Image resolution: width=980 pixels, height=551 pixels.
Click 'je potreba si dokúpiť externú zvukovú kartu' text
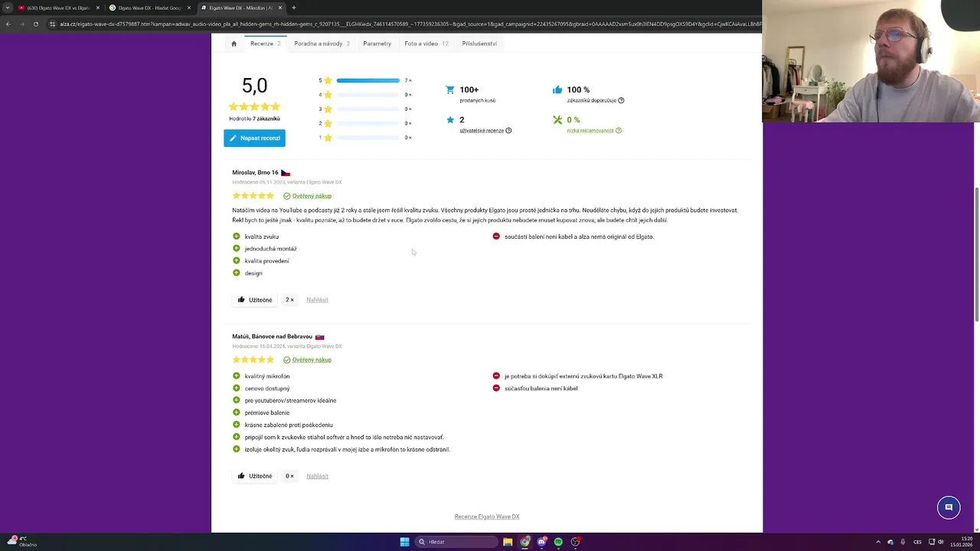583,377
